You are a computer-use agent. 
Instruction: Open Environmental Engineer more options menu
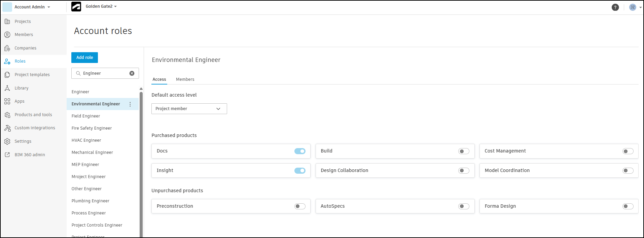click(x=130, y=104)
